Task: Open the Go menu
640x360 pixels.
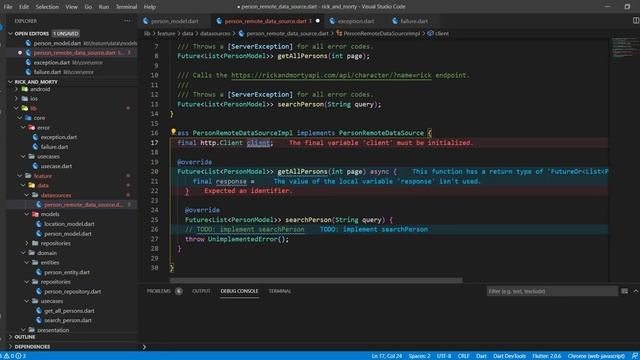Action: (x=88, y=7)
